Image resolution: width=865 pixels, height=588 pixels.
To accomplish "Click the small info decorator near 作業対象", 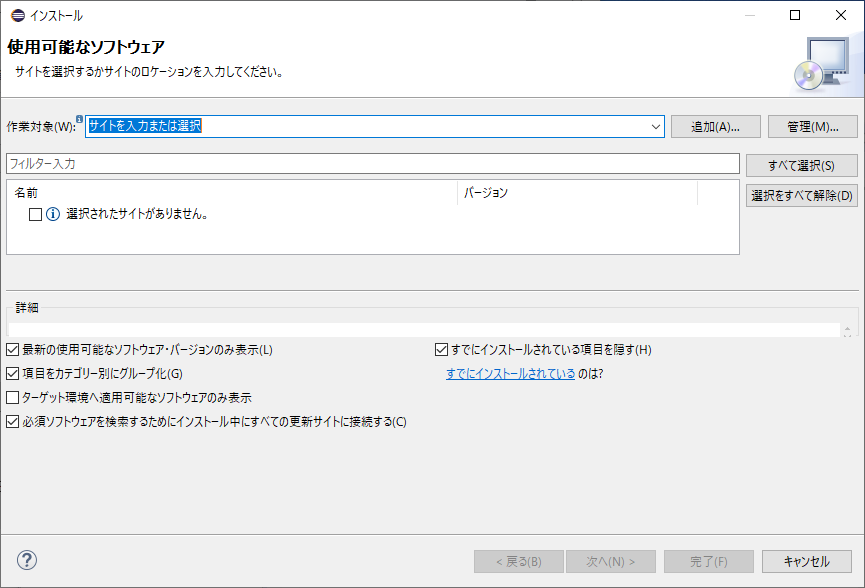I will coord(80,120).
